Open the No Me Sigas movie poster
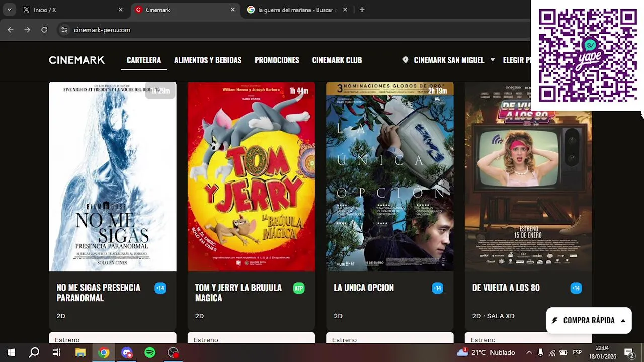The height and width of the screenshot is (362, 644). pyautogui.click(x=113, y=176)
